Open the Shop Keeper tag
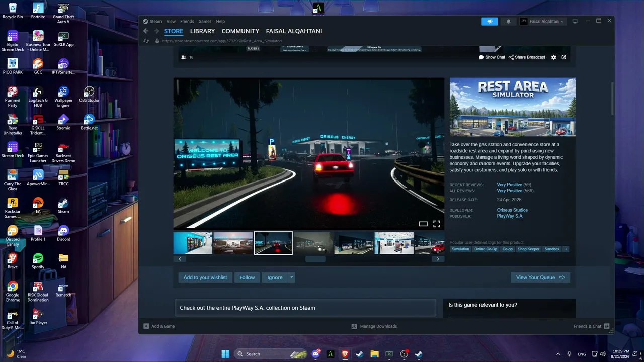Screen dimensions: 644x362 529,249
